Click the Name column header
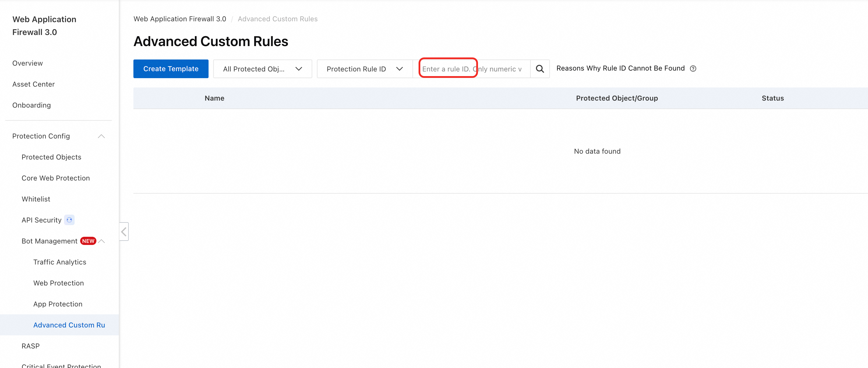The image size is (868, 368). point(215,98)
